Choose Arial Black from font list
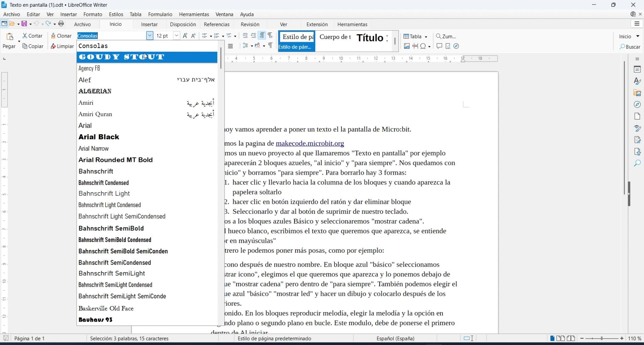 (x=99, y=137)
